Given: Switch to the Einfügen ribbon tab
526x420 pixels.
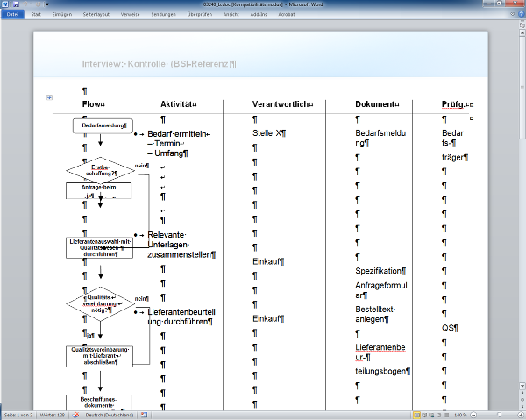Looking at the screenshot, I should (x=62, y=15).
